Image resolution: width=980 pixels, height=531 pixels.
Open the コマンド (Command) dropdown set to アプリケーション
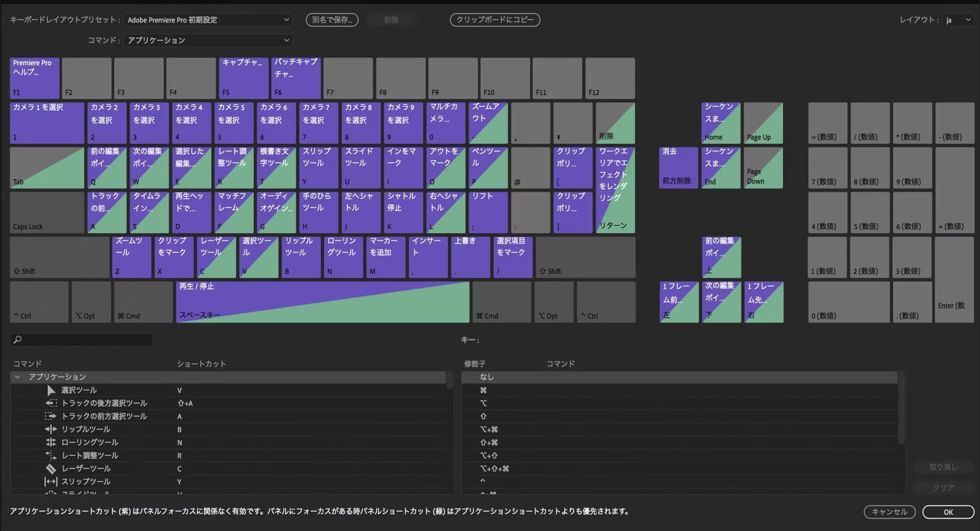[207, 40]
